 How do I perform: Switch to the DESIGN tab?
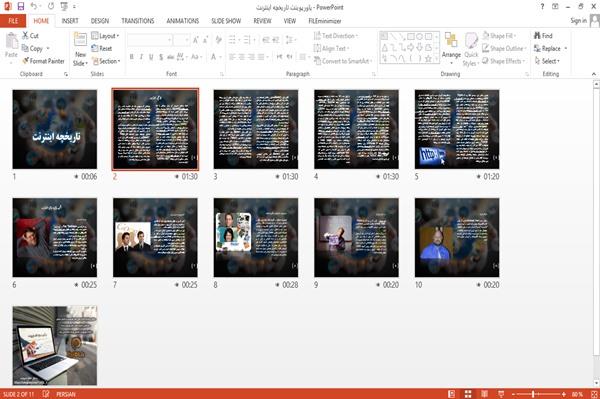(x=100, y=21)
